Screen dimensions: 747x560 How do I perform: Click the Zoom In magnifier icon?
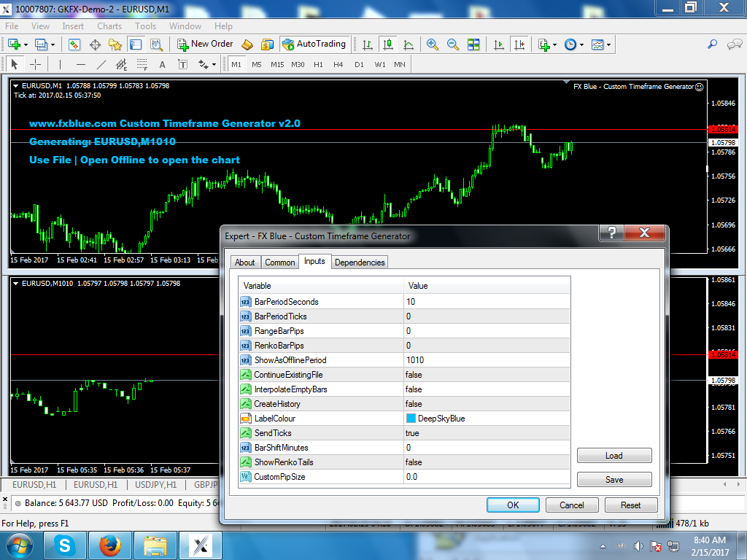coord(432,44)
